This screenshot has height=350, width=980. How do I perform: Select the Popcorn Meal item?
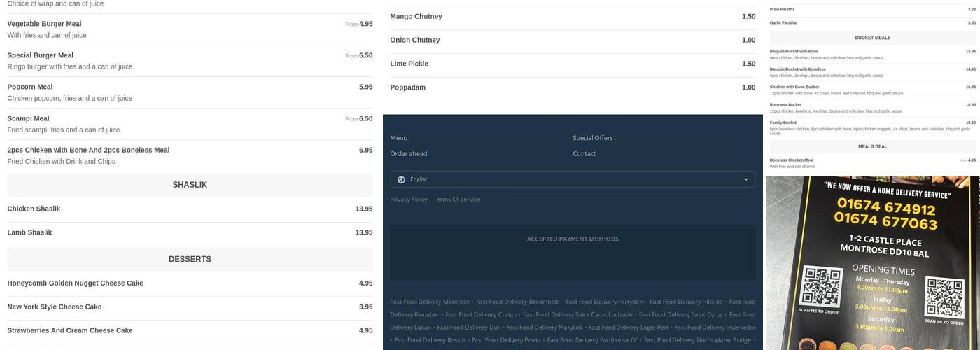pos(30,87)
